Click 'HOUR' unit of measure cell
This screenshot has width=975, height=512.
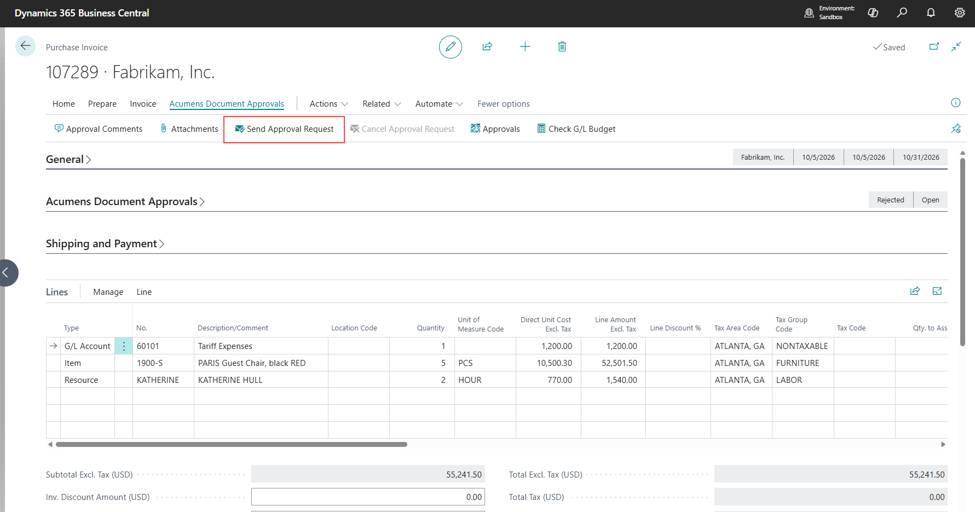point(485,379)
